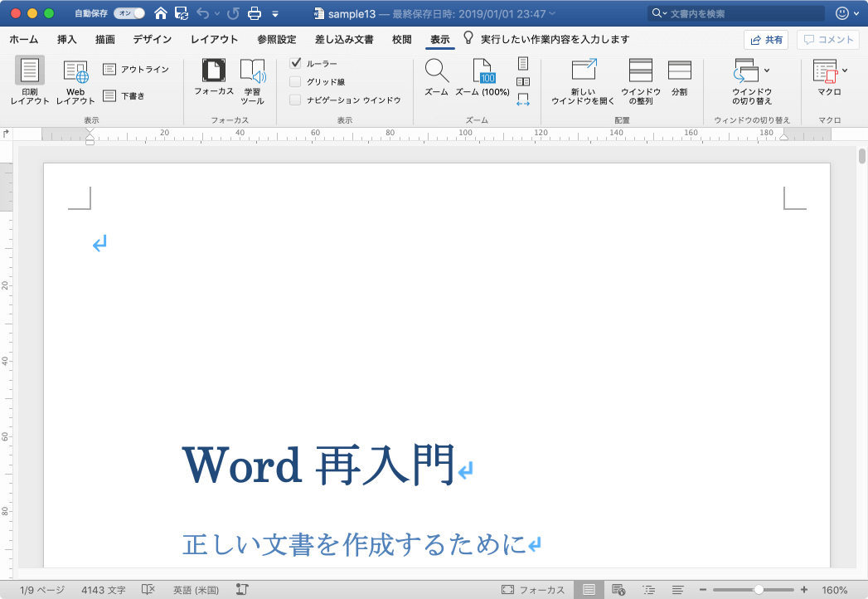Expand the Quick Access Toolbar customize arrow
This screenshot has height=599, width=868.
tap(275, 14)
